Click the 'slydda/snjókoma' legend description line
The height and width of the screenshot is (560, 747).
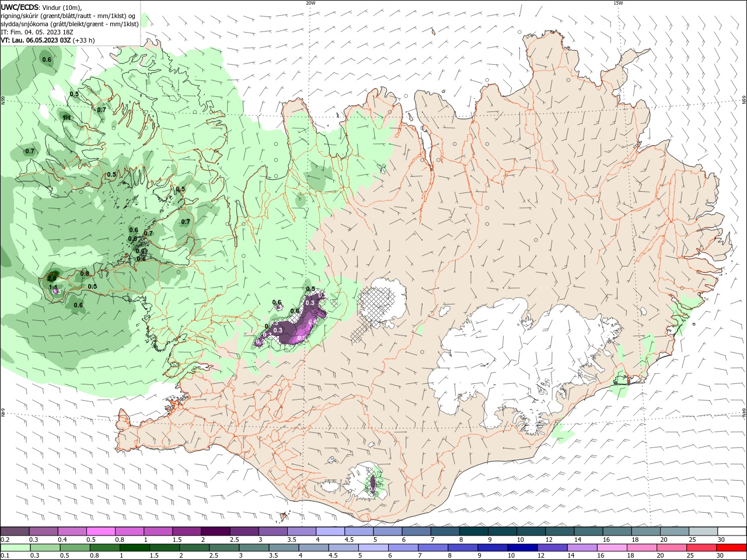[69, 24]
